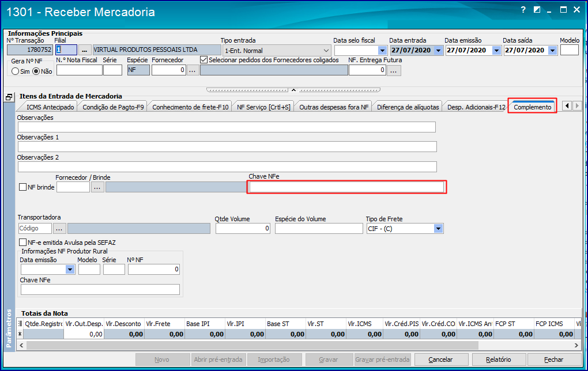Open the Data emissão header date picker
This screenshot has height=371, width=588.
point(496,50)
